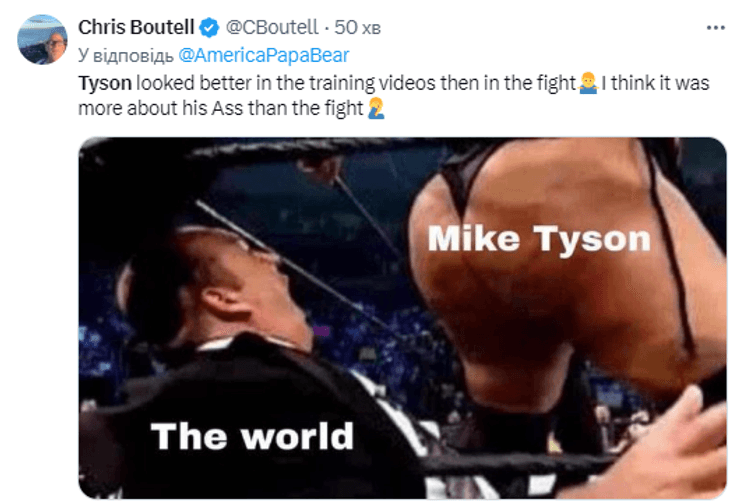Open Chris Boutell's profile avatar picture
740x504 pixels.
(x=42, y=39)
